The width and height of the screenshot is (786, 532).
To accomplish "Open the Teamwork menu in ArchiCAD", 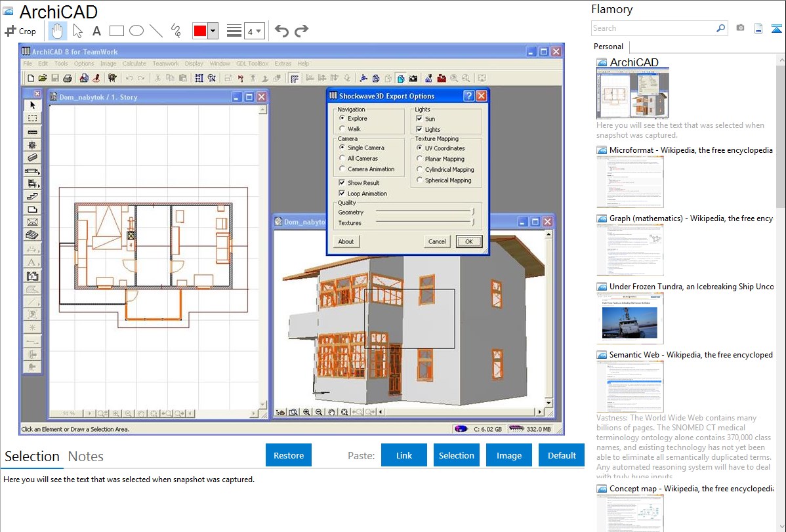I will point(165,64).
